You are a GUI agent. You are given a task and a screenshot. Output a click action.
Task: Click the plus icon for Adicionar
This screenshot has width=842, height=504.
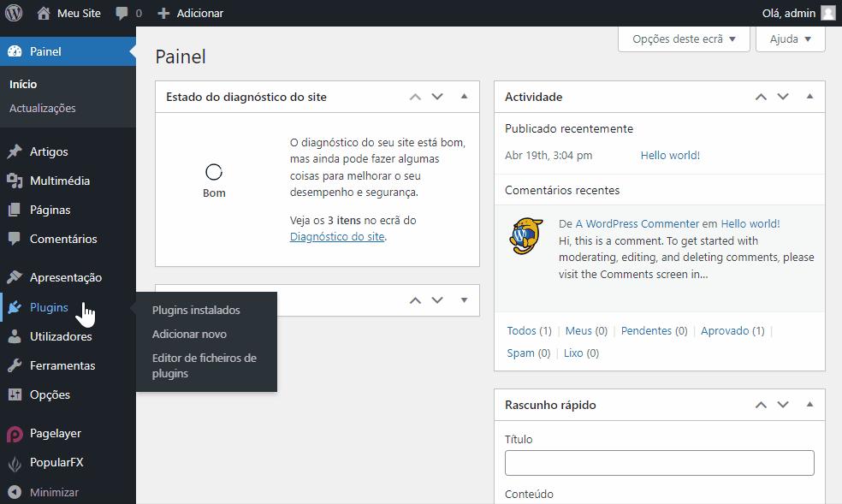(x=163, y=14)
